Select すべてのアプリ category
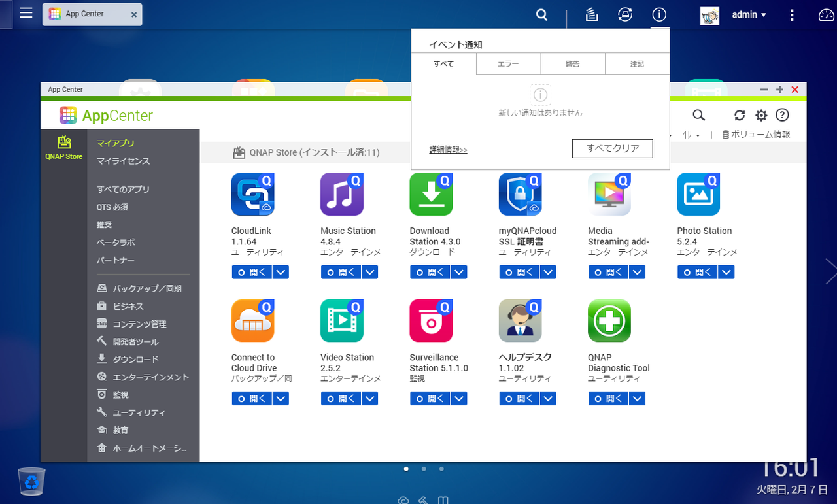The image size is (837, 504). tap(124, 190)
